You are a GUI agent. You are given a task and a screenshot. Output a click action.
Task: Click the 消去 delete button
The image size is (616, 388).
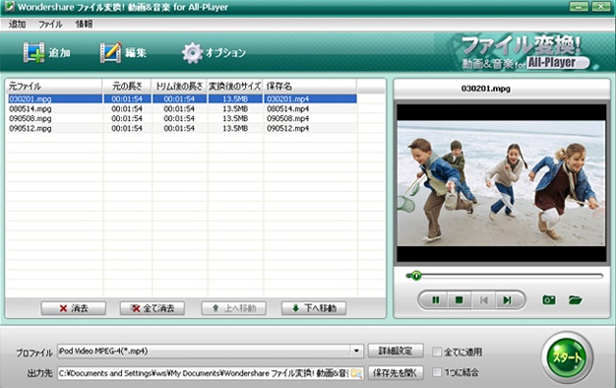73,308
